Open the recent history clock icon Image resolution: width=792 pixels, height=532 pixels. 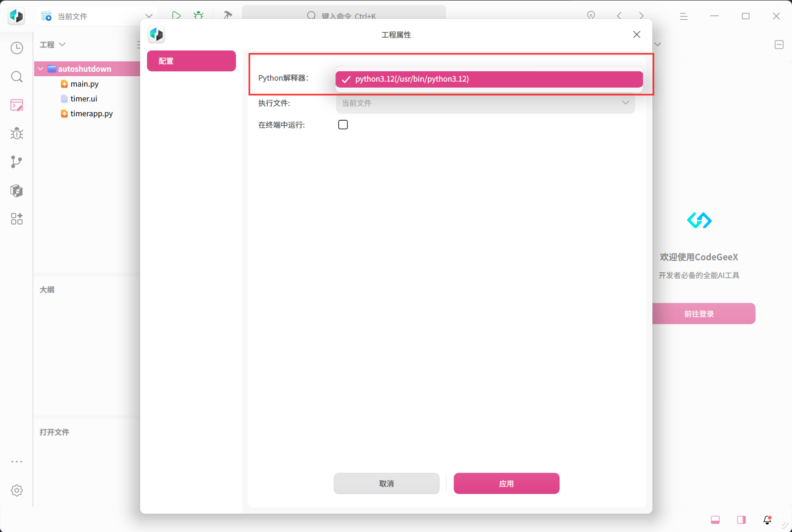coord(17,48)
